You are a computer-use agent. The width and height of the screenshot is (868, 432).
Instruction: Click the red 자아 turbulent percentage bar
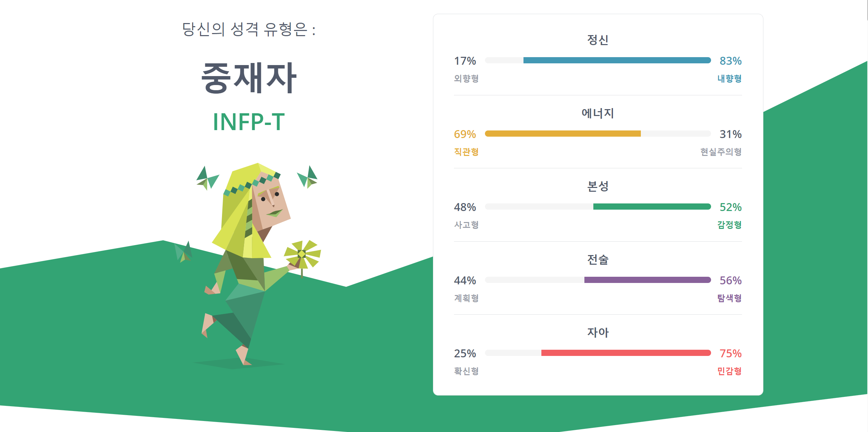626,353
